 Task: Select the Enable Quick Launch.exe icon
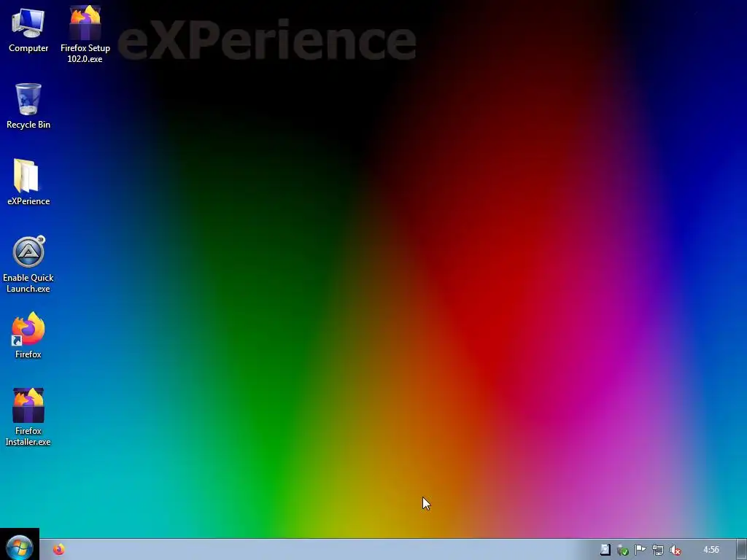coord(28,252)
